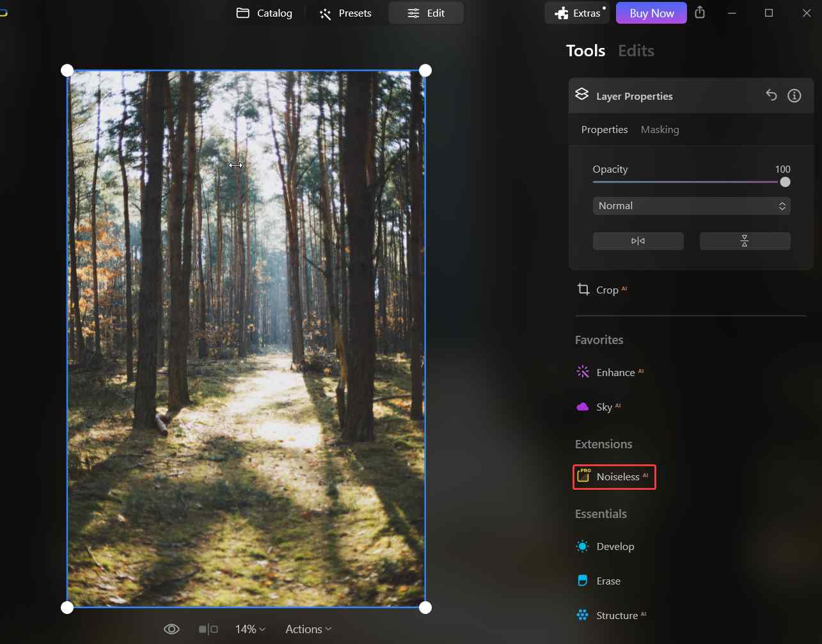Toggle the eye preview of original image
822x644 pixels.
[x=171, y=629]
